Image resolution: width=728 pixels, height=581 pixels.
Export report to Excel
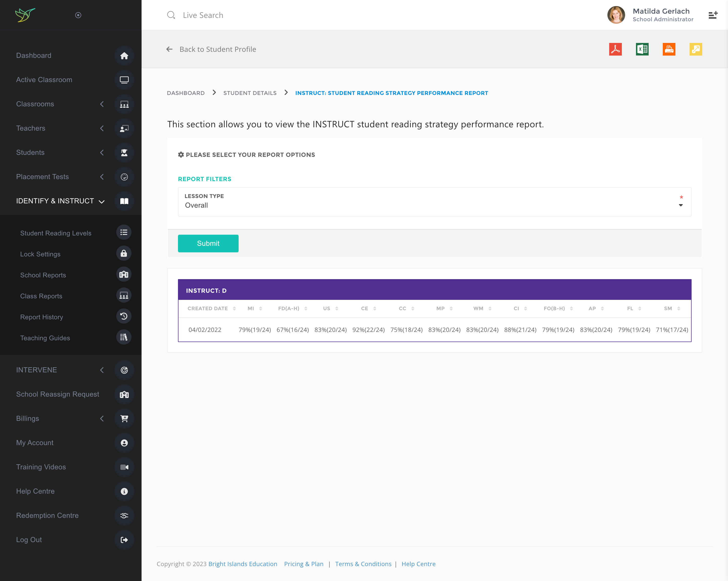click(642, 49)
